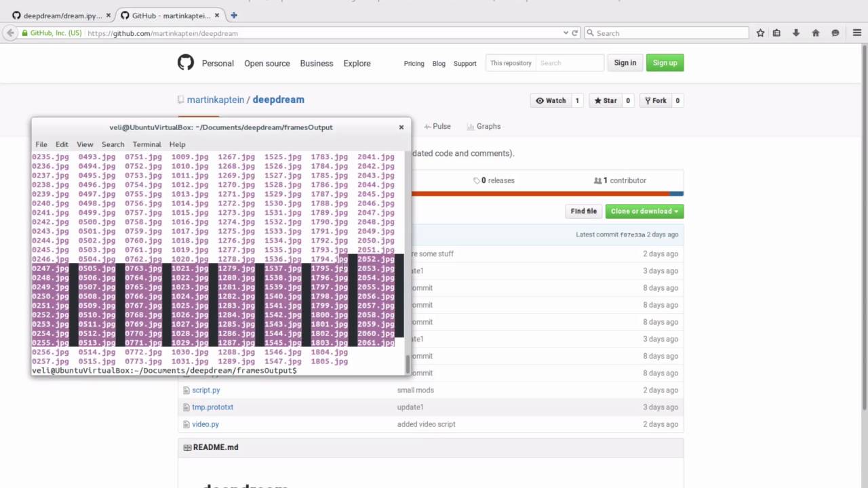The height and width of the screenshot is (488, 868).
Task: Click the Fork button
Action: (656, 100)
